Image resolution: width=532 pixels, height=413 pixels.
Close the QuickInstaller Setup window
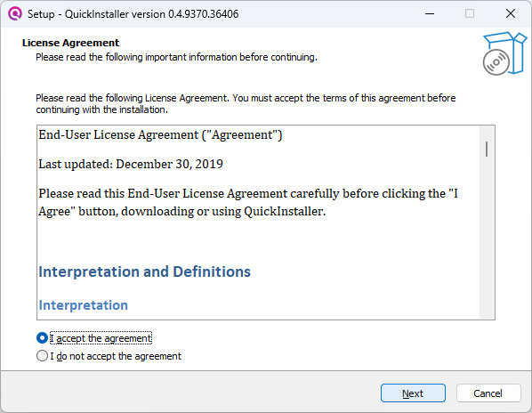pyautogui.click(x=511, y=14)
